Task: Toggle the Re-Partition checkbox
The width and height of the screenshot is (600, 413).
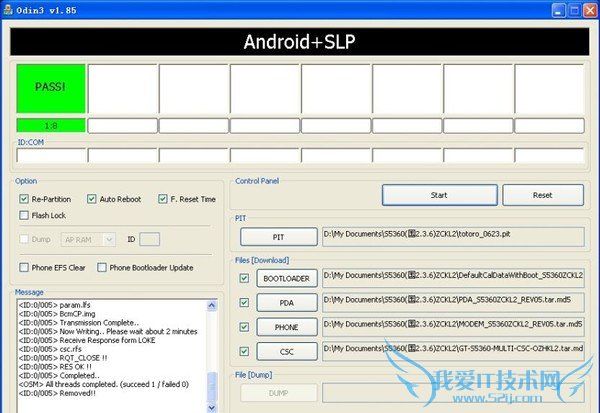Action: click(x=25, y=199)
